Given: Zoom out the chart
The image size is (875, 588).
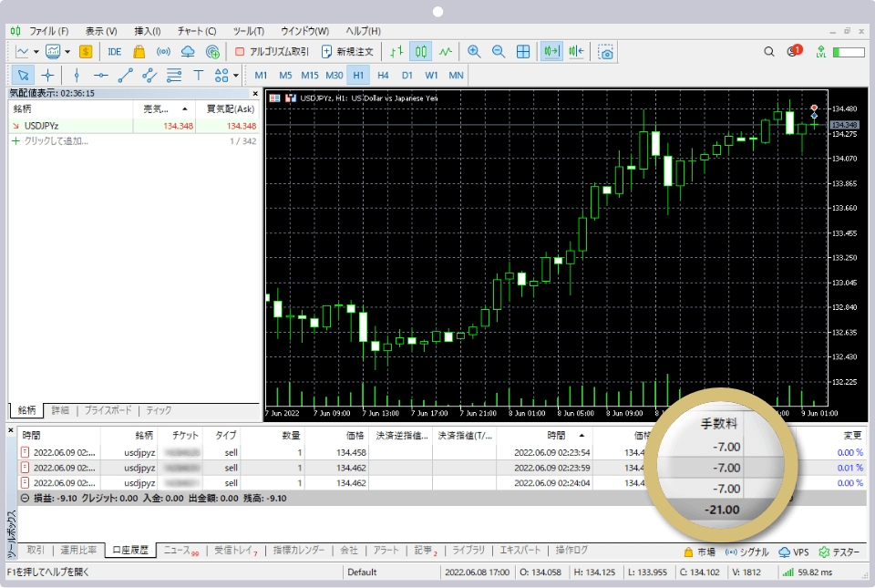Looking at the screenshot, I should click(x=499, y=52).
